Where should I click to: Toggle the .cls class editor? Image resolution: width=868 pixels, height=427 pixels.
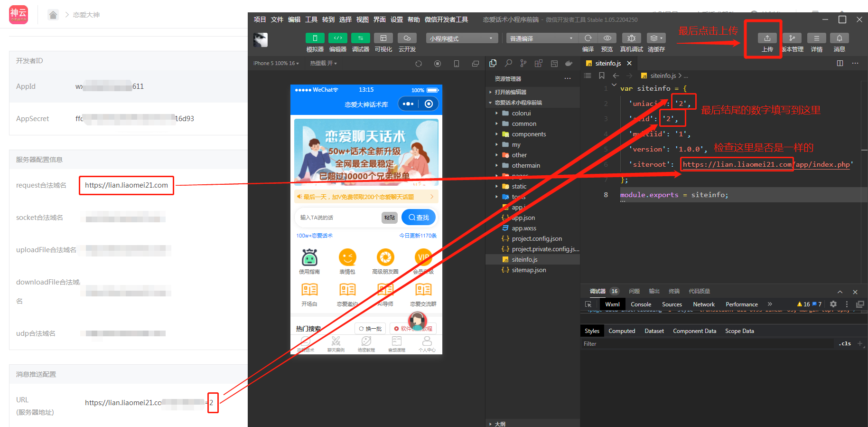[x=845, y=343]
